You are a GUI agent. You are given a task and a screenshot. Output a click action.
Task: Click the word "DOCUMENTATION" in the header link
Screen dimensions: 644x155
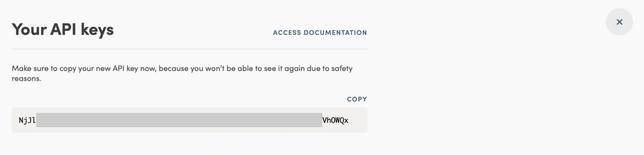[335, 33]
